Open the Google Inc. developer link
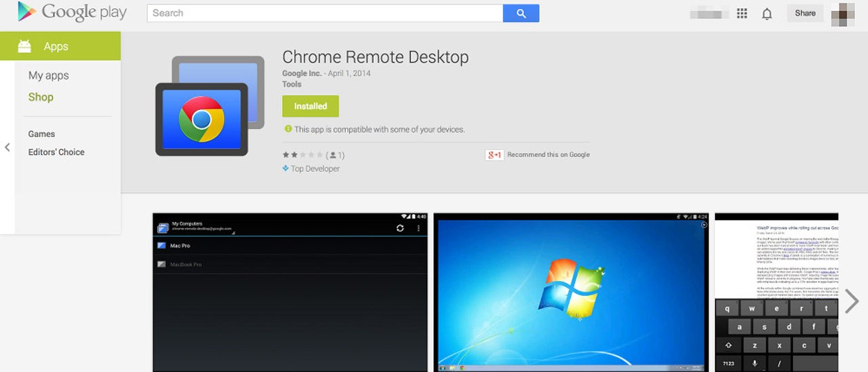 click(302, 73)
